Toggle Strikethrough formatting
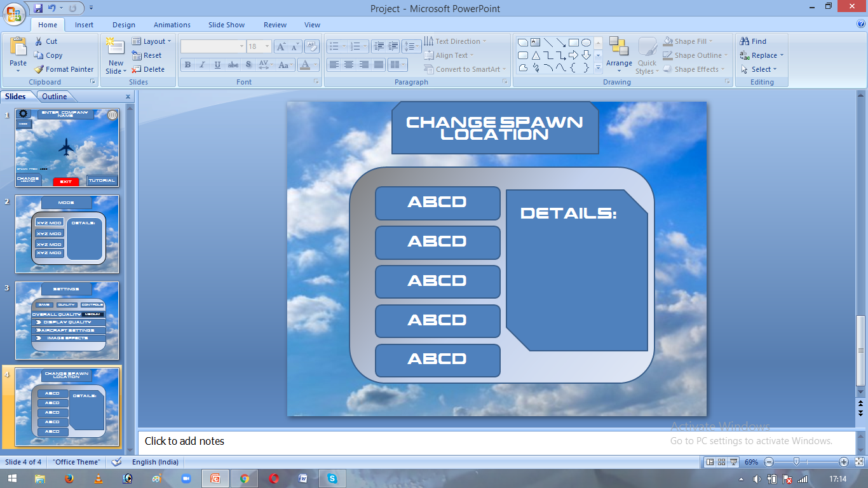This screenshot has width=868, height=488. [x=233, y=65]
